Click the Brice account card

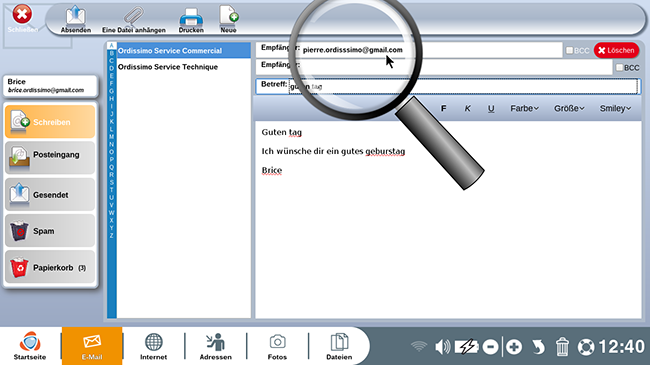point(50,85)
